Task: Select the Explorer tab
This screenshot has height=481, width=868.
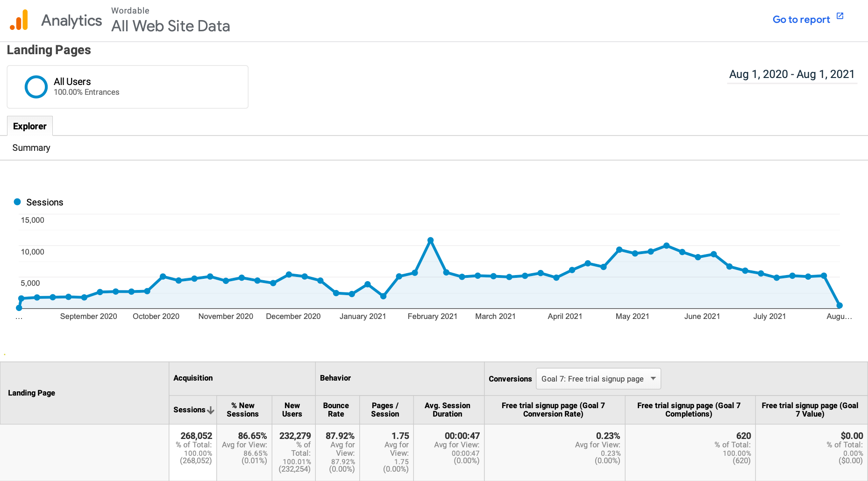Action: click(30, 126)
